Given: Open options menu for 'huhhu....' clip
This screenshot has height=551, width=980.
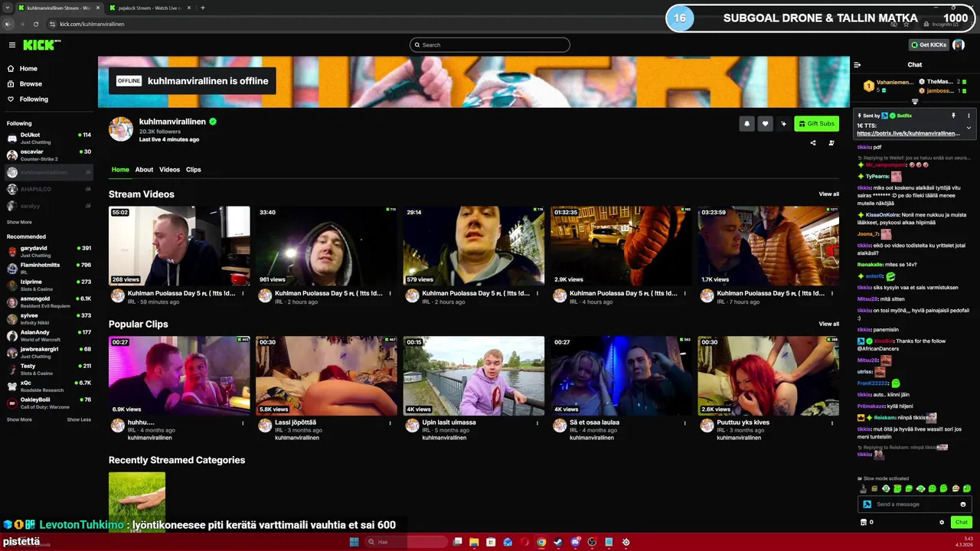Looking at the screenshot, I should tap(243, 422).
